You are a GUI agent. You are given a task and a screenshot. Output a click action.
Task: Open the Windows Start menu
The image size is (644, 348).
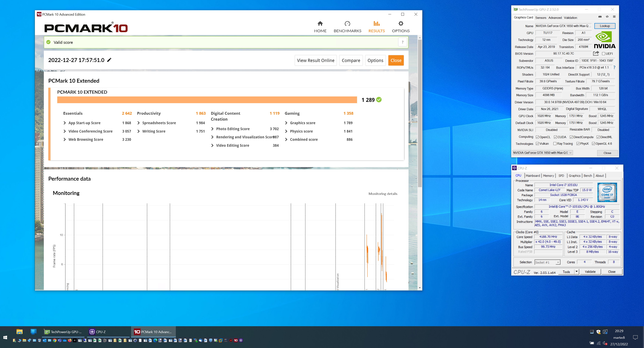coord(5,337)
